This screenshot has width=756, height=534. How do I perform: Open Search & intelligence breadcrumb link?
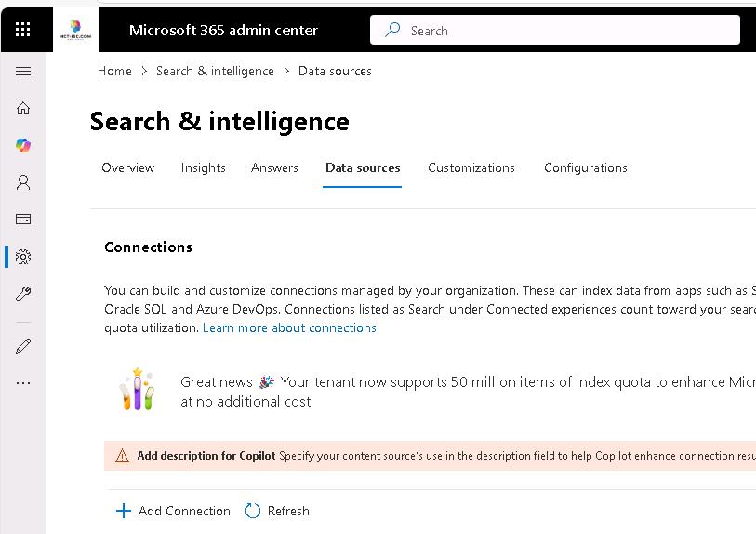click(x=215, y=71)
